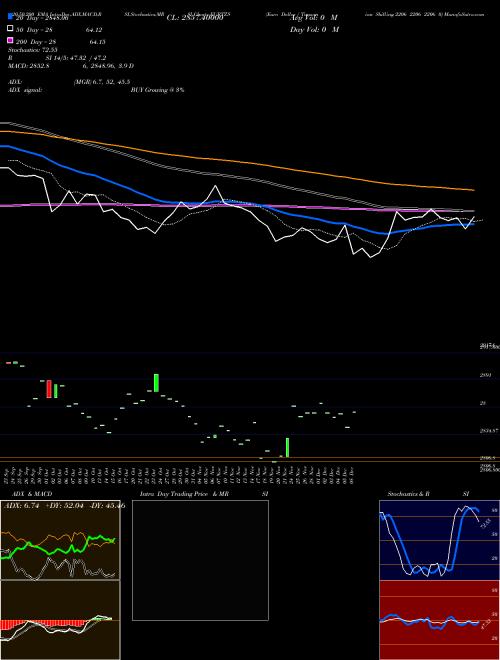
Task: Click the 'SI 14/3: 47.32 / 47.2' readout
Action: [76, 58]
